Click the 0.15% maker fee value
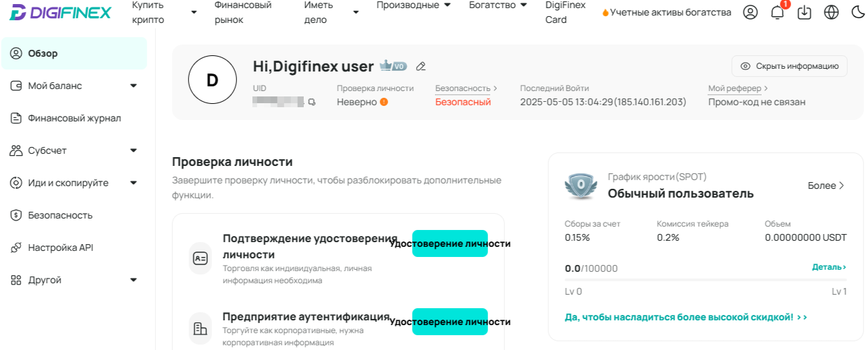Screen dimensions: 868x350 point(577,237)
